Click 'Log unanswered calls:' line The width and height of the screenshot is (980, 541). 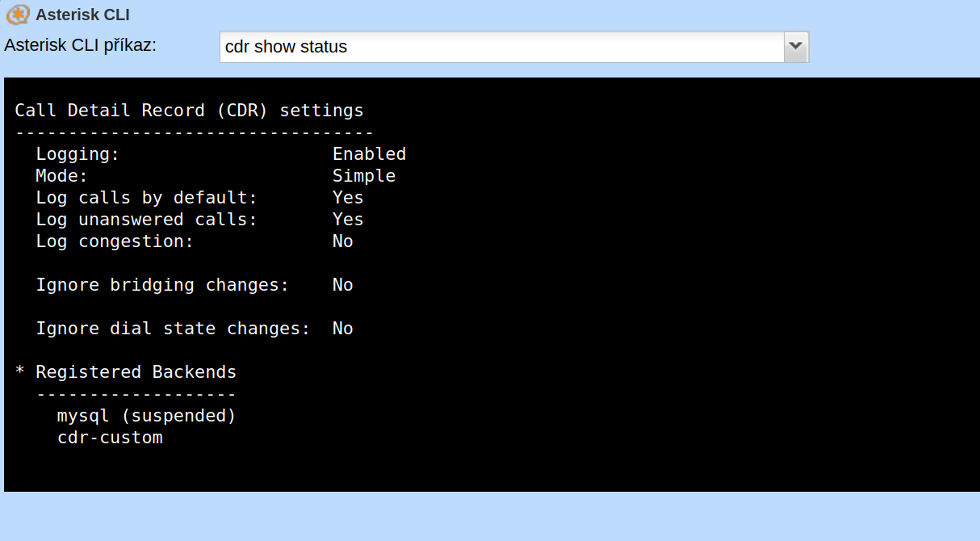point(147,220)
